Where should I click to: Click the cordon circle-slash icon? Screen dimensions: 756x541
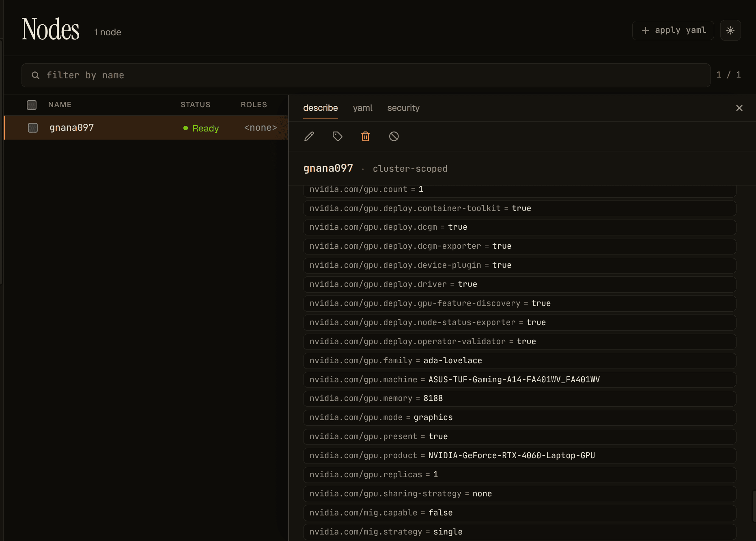pos(394,136)
